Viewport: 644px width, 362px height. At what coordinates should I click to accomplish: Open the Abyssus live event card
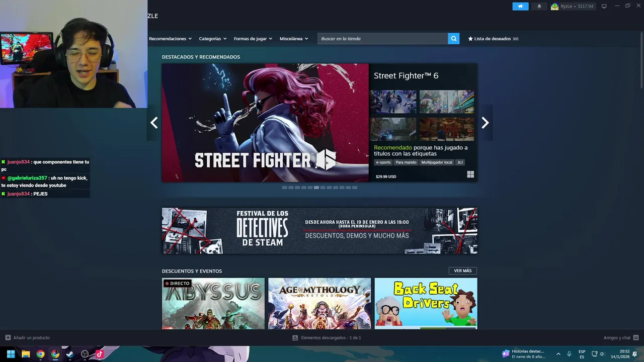click(x=213, y=304)
